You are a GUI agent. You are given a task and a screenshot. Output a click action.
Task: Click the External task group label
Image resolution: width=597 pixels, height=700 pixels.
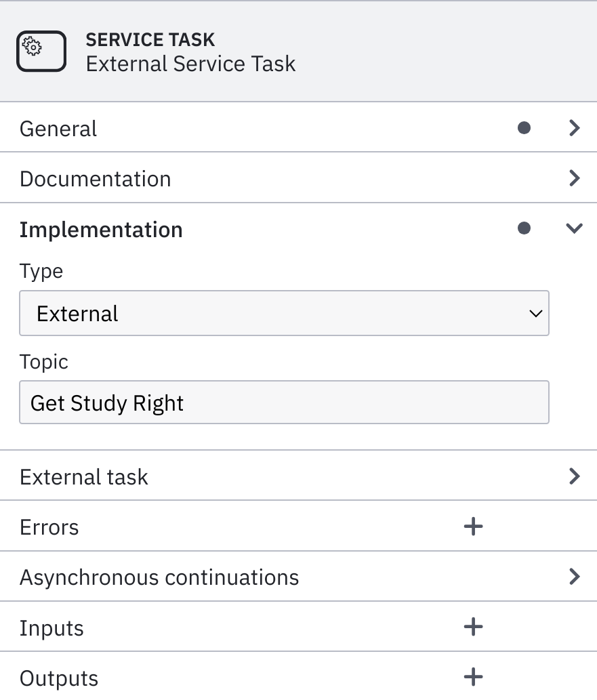[x=84, y=477]
